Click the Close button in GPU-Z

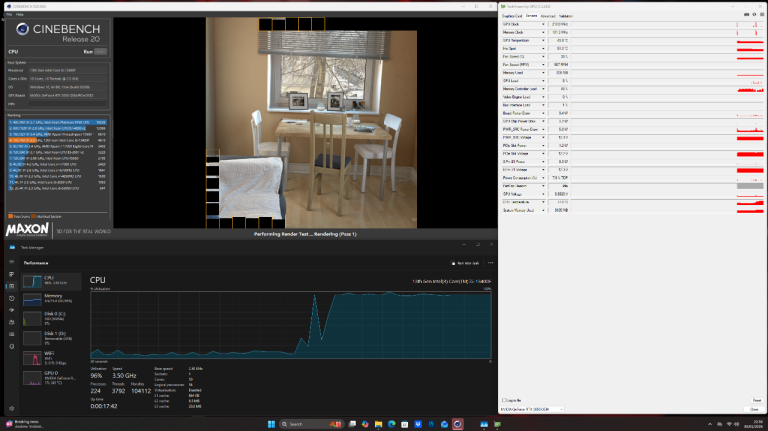click(754, 409)
